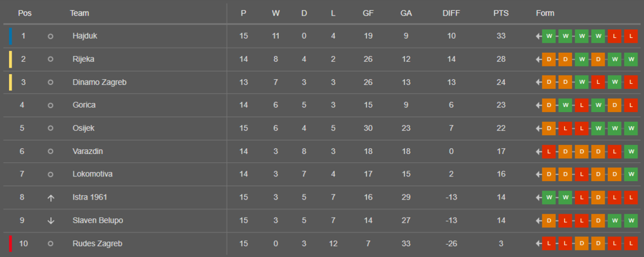Select the Slaven Belupo table row points value

pyautogui.click(x=500, y=220)
